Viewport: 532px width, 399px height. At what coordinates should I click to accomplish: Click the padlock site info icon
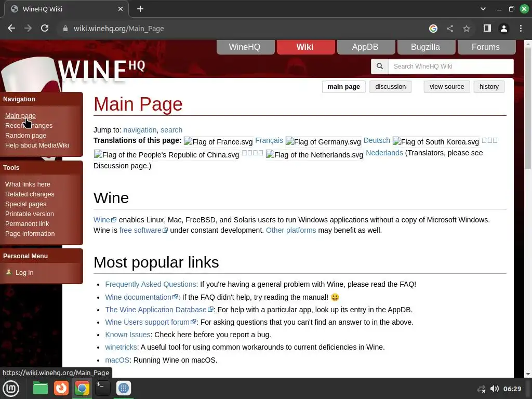click(x=65, y=29)
